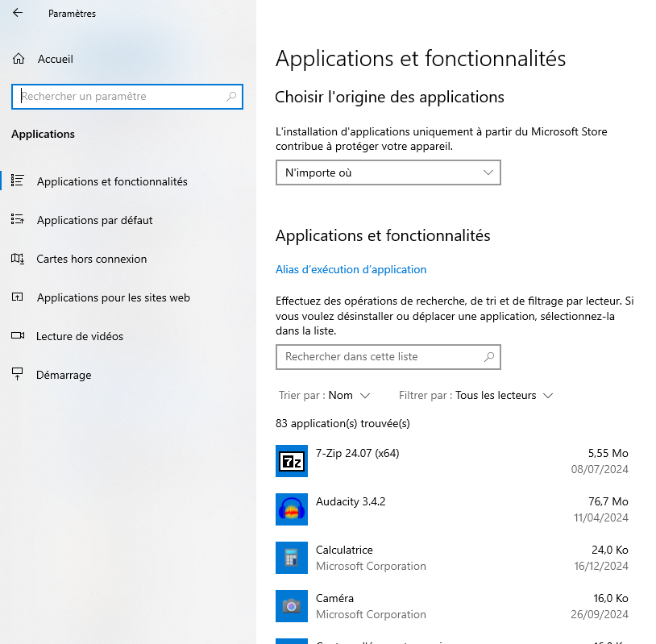Go back with the arrow icon
This screenshot has height=644, width=656.
(18, 13)
